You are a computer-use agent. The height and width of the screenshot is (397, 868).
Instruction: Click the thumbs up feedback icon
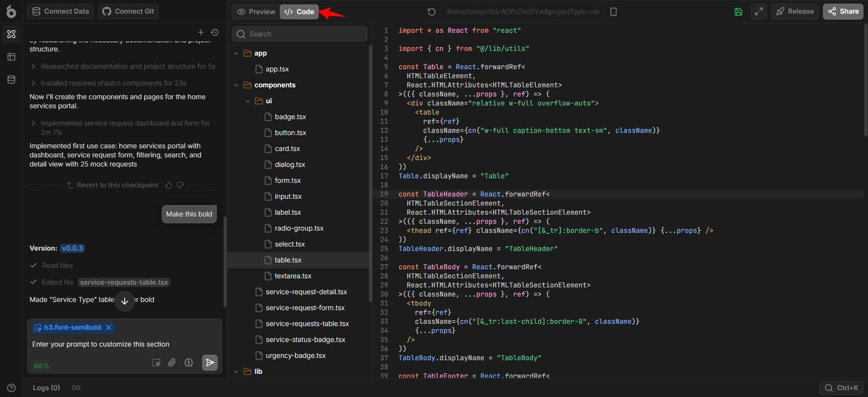point(169,185)
